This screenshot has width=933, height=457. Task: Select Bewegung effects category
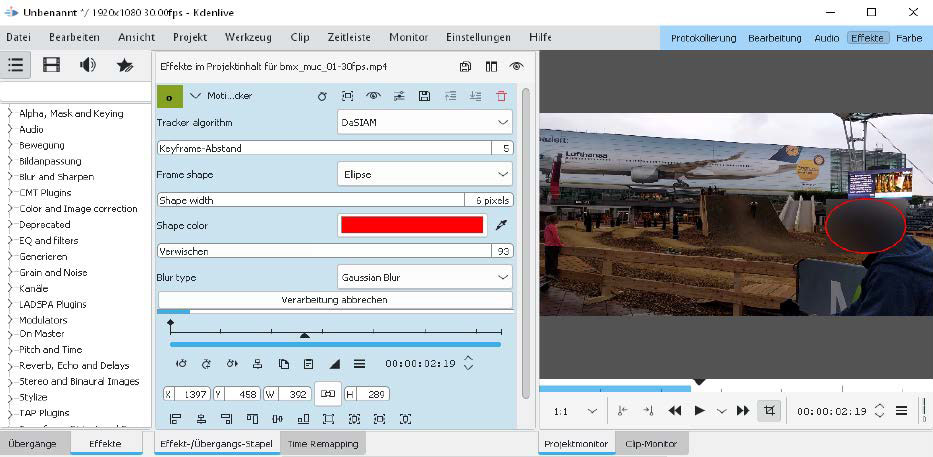tap(42, 145)
